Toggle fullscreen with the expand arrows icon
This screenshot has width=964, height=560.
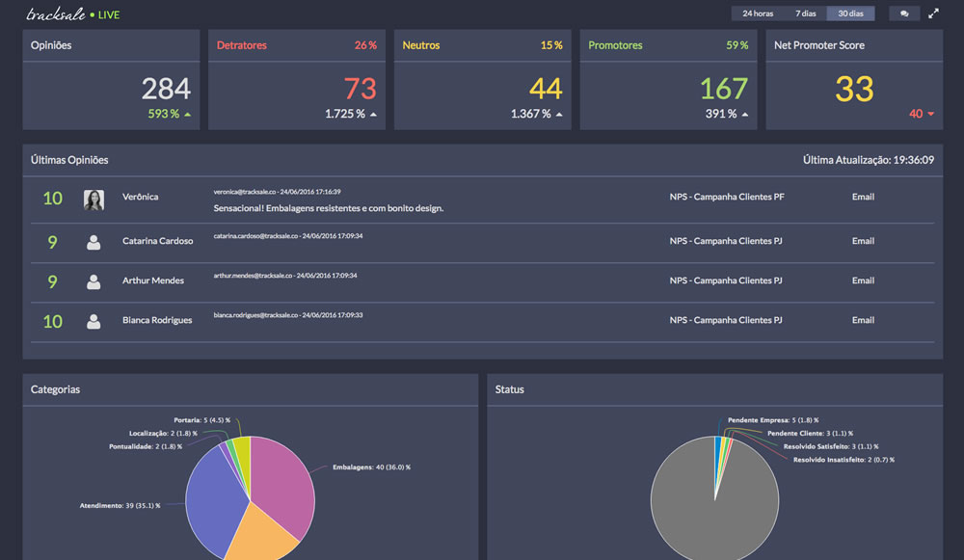[933, 13]
